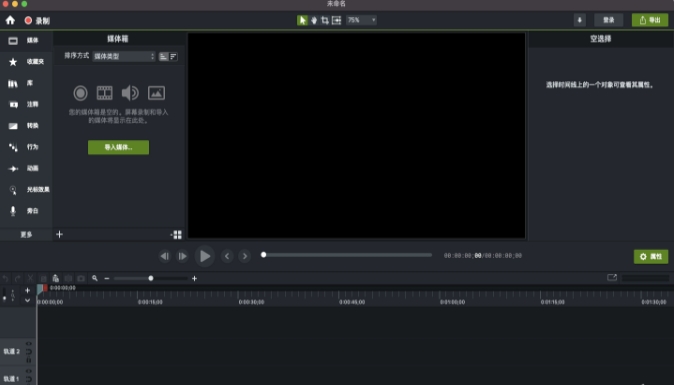Image resolution: width=675 pixels, height=385 pixels.
Task: Click the track height slider
Action: 5,295
